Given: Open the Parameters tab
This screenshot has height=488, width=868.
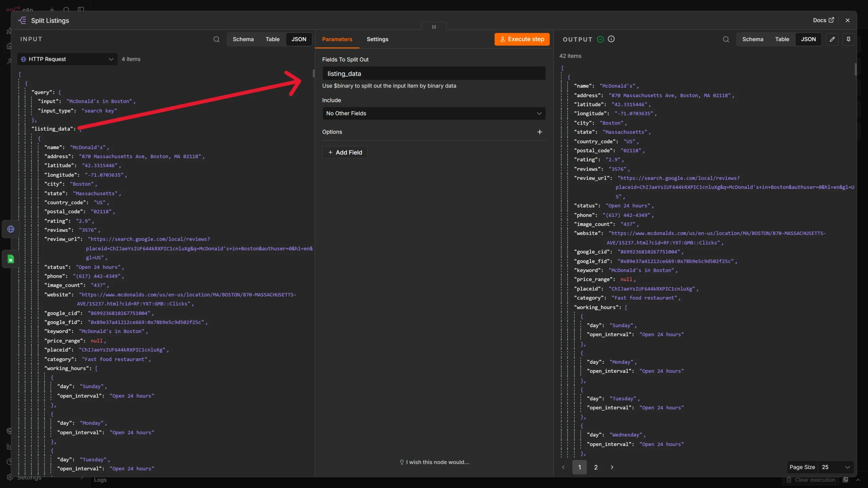Looking at the screenshot, I should [337, 39].
